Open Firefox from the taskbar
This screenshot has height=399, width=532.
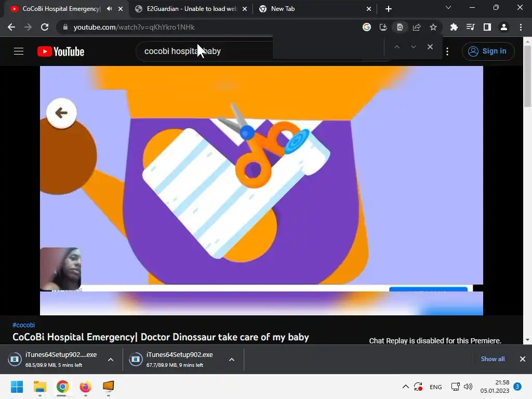pyautogui.click(x=86, y=387)
